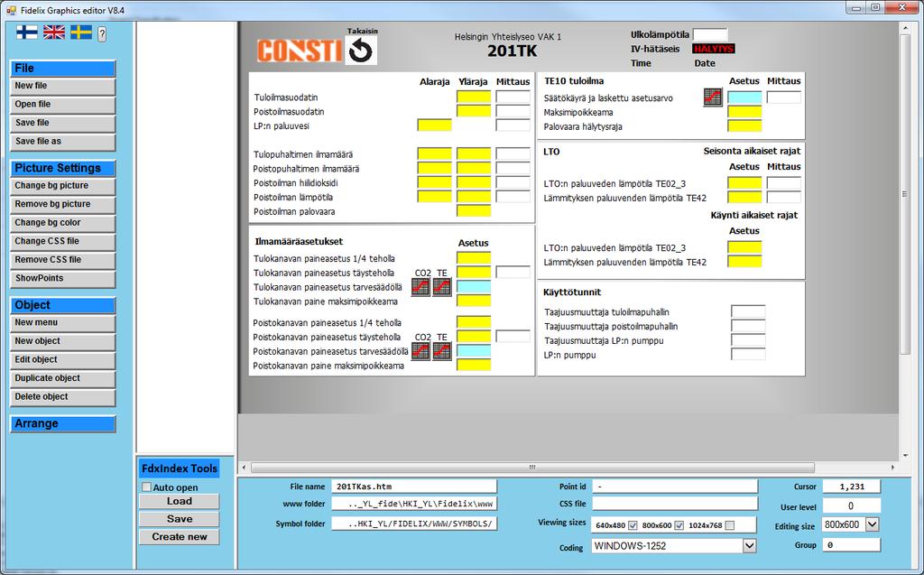The width and height of the screenshot is (924, 575).
Task: Click the Edit object button
Action: coord(62,360)
